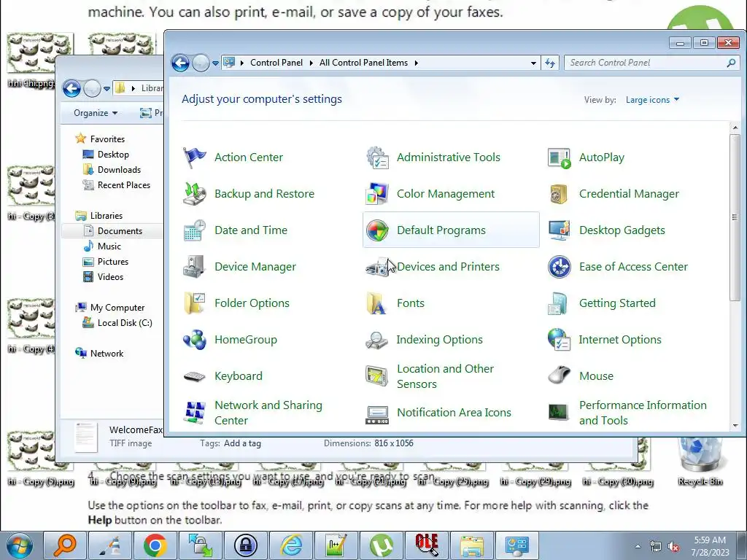Open Device Manager icon
The width and height of the screenshot is (747, 560).
(x=194, y=267)
